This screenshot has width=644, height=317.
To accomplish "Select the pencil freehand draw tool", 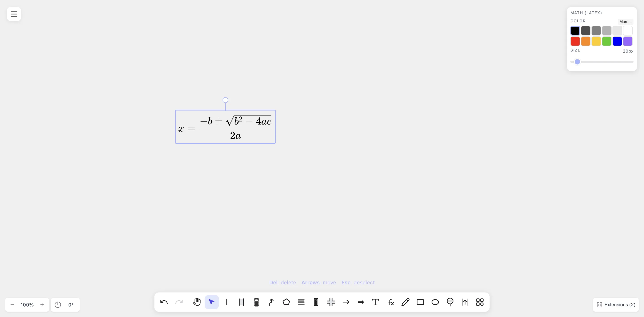I will tap(405, 302).
